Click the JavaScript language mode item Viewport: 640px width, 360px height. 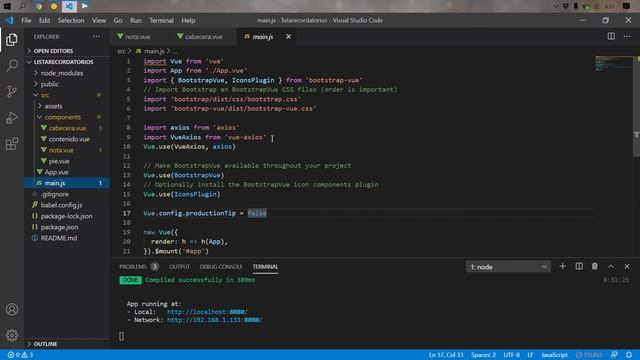[554, 355]
